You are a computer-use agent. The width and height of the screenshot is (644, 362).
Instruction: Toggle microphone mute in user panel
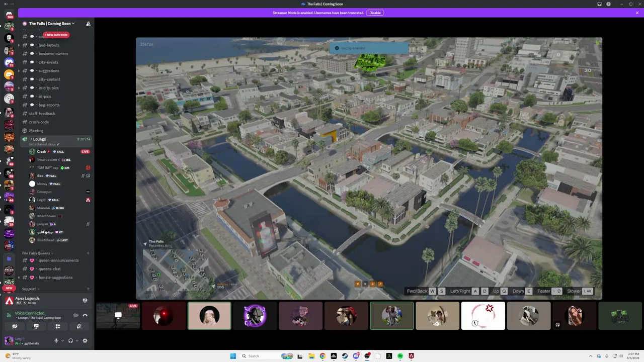pos(56,341)
